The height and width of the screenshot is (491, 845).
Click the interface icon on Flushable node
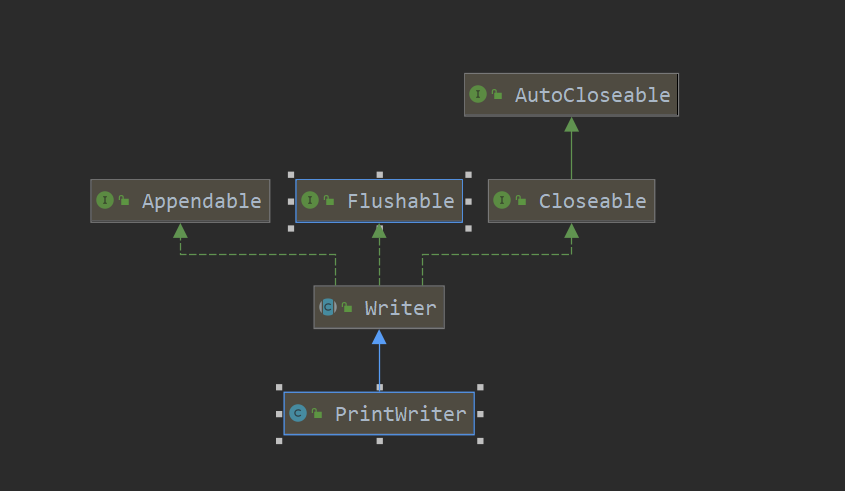[x=310, y=201]
